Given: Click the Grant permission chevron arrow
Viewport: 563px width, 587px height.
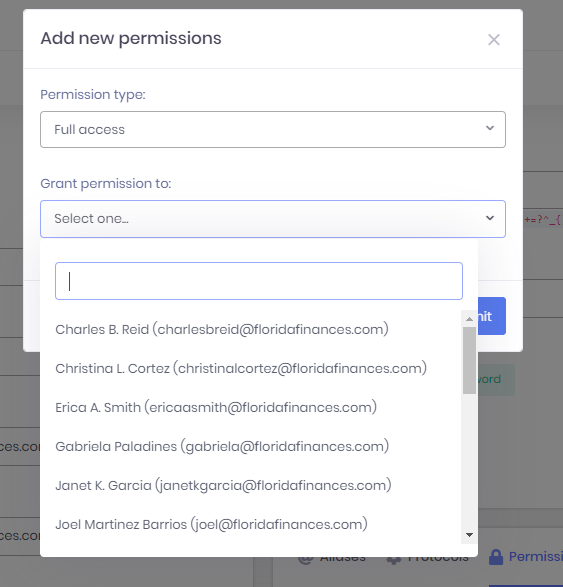Looking at the screenshot, I should point(490,218).
